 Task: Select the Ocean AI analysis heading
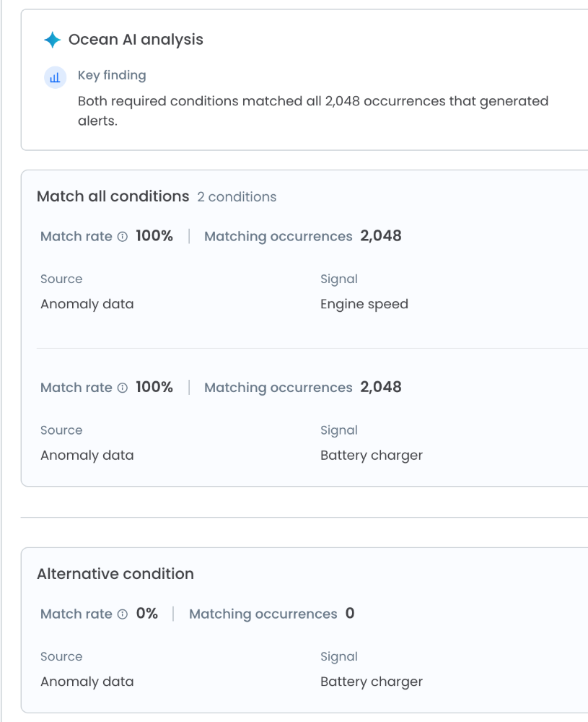tap(136, 40)
